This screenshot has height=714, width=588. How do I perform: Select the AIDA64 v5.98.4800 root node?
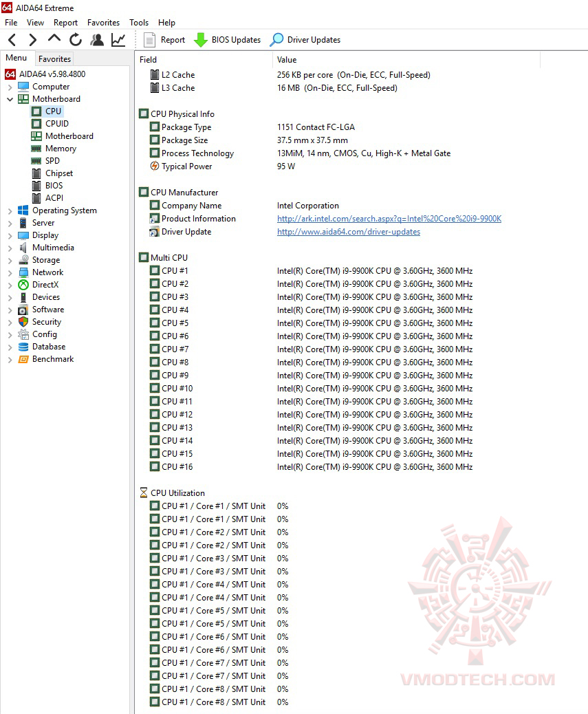[45, 74]
